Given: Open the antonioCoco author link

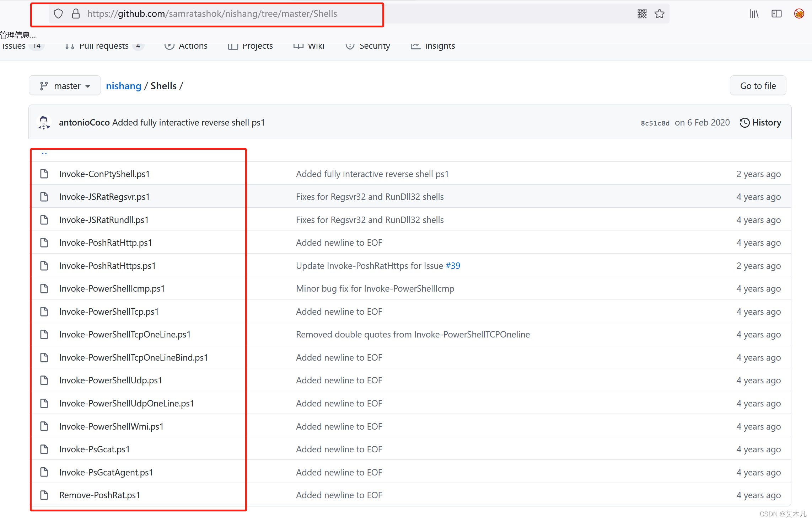Looking at the screenshot, I should 84,122.
